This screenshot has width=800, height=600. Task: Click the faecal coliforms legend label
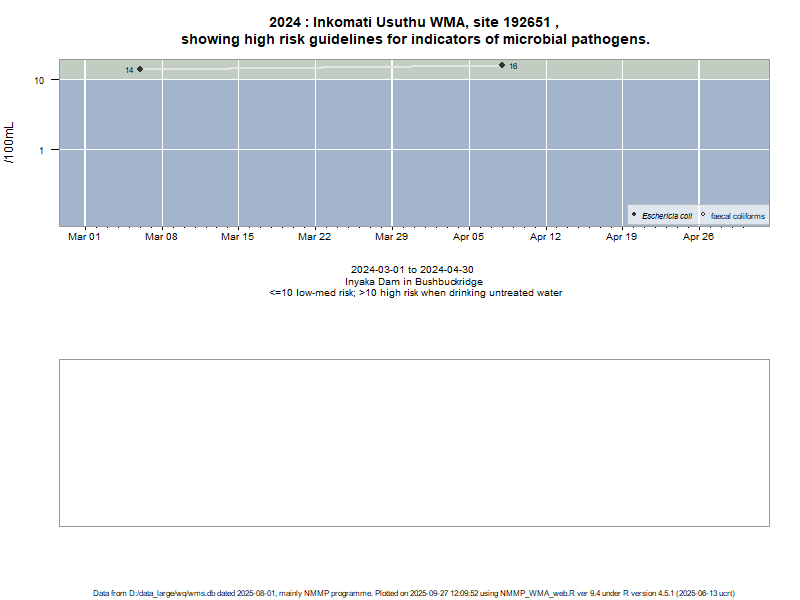pyautogui.click(x=738, y=216)
